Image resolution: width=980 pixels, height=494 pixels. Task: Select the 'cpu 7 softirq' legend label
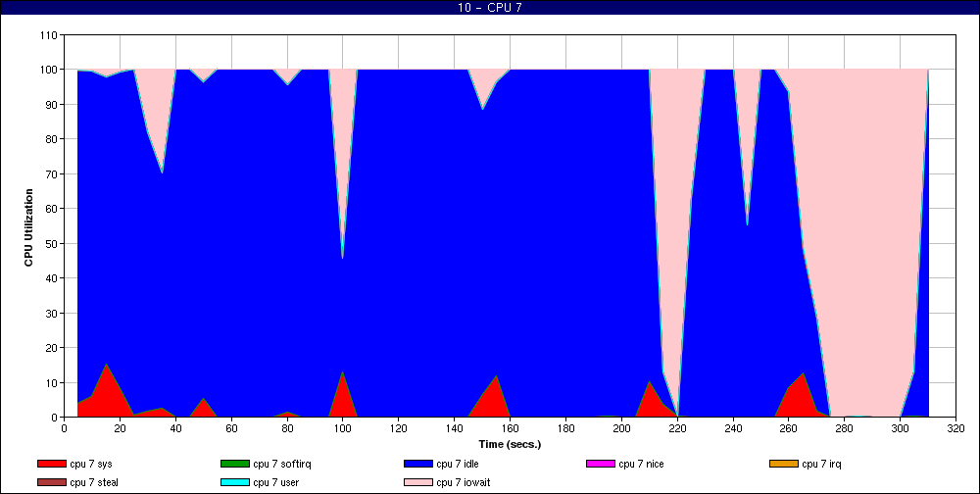(282, 464)
